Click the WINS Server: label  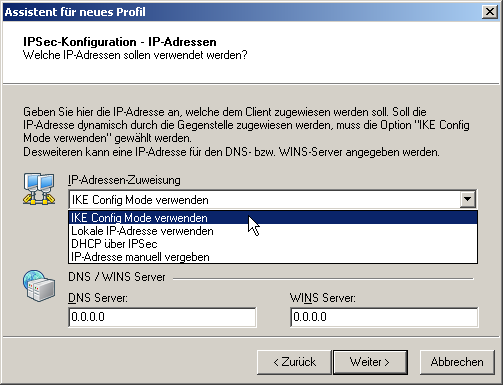coord(323,298)
